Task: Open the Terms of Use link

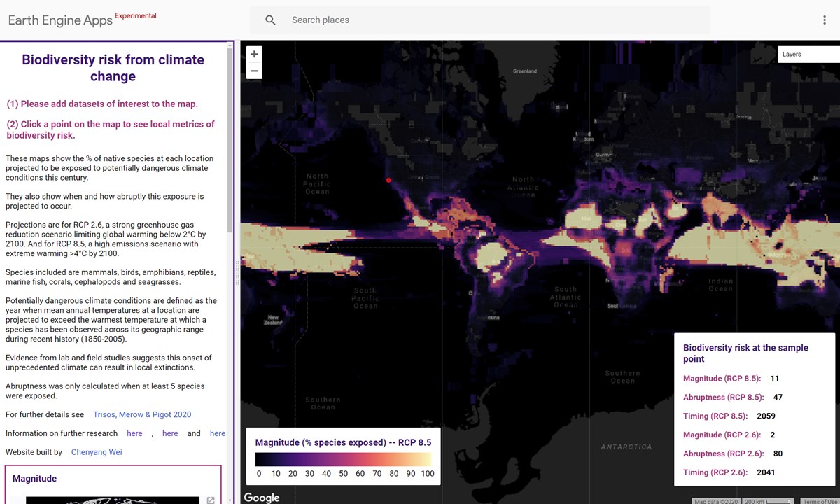Action: pyautogui.click(x=820, y=501)
